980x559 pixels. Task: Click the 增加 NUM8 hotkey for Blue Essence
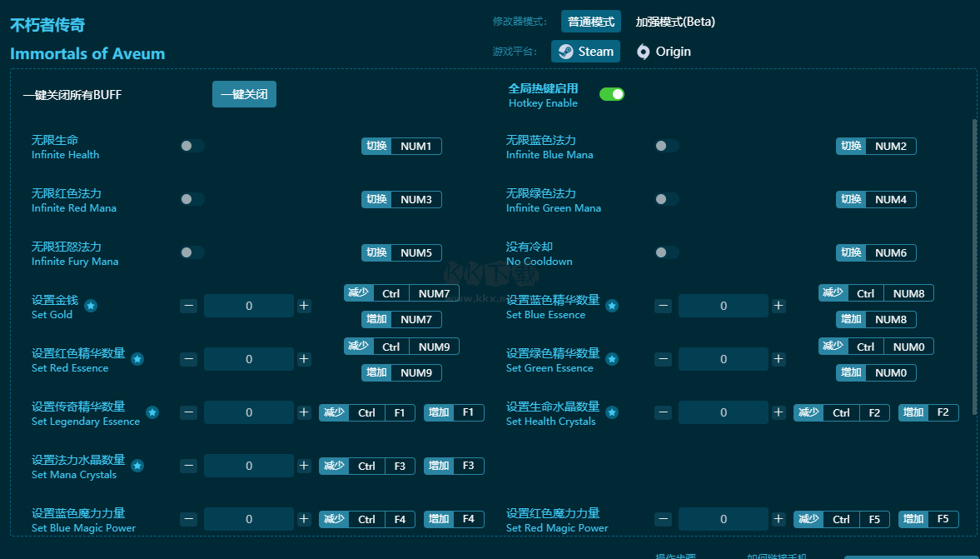[x=876, y=320]
